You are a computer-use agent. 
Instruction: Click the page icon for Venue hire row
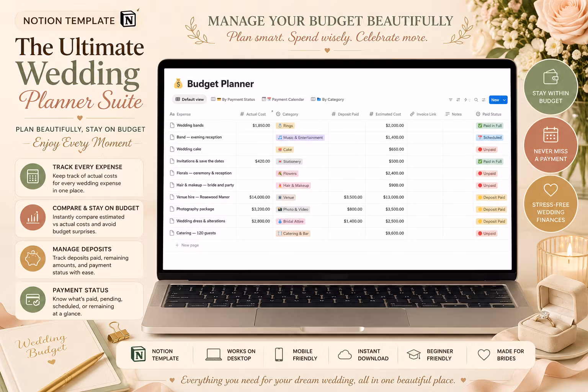[x=172, y=197]
